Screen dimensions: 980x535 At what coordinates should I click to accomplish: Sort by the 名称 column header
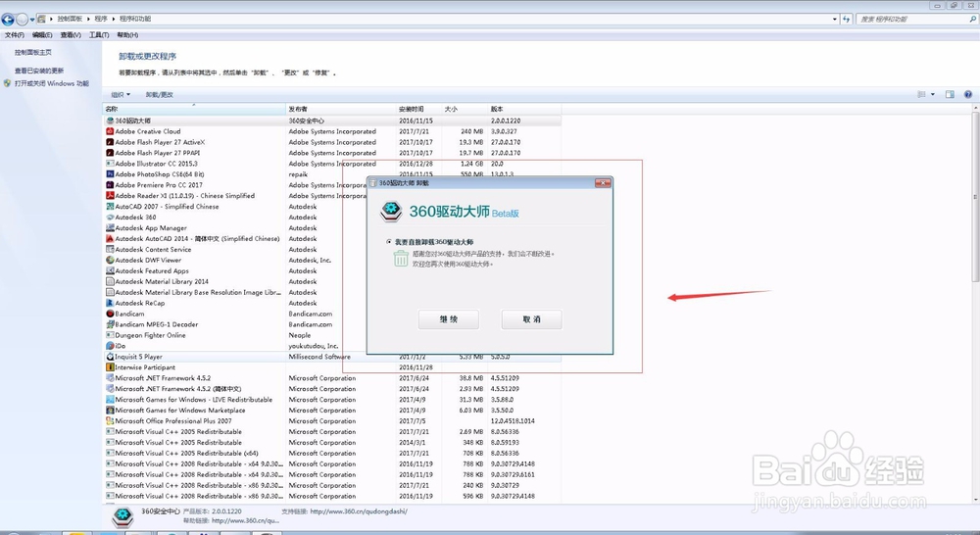tap(194, 109)
